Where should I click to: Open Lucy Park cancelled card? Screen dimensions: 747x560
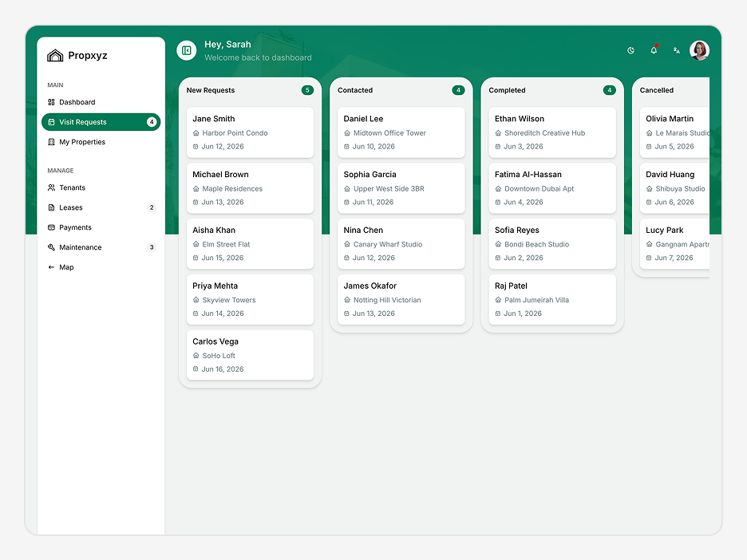pyautogui.click(x=674, y=244)
